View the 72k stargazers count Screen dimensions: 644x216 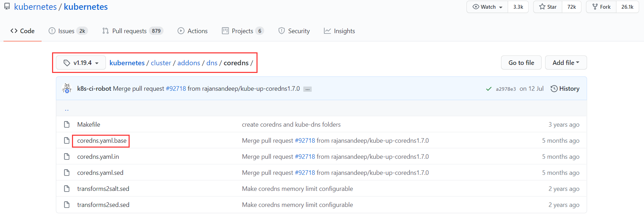point(572,7)
